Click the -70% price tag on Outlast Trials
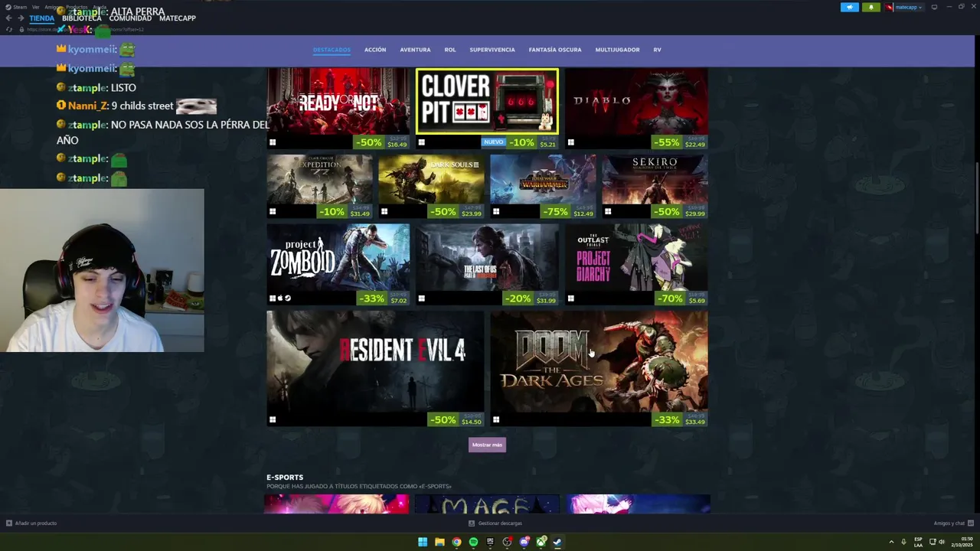This screenshot has height=551, width=980. point(680,298)
